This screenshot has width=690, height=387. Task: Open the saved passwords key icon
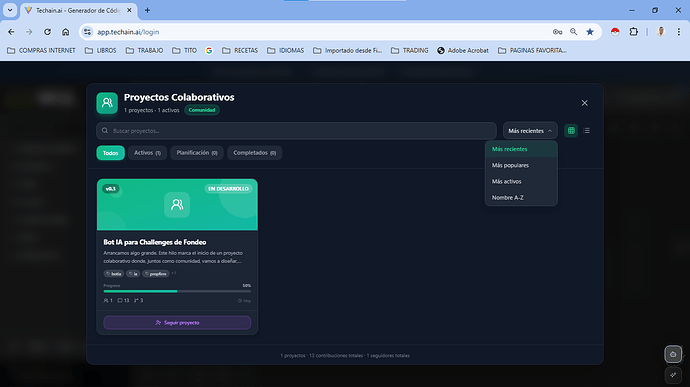click(x=558, y=32)
